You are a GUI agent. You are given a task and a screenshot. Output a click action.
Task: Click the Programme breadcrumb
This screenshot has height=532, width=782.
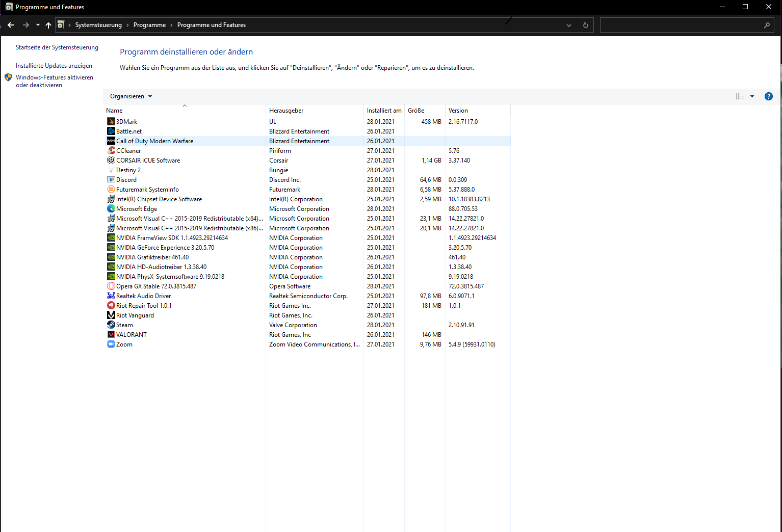pyautogui.click(x=149, y=25)
